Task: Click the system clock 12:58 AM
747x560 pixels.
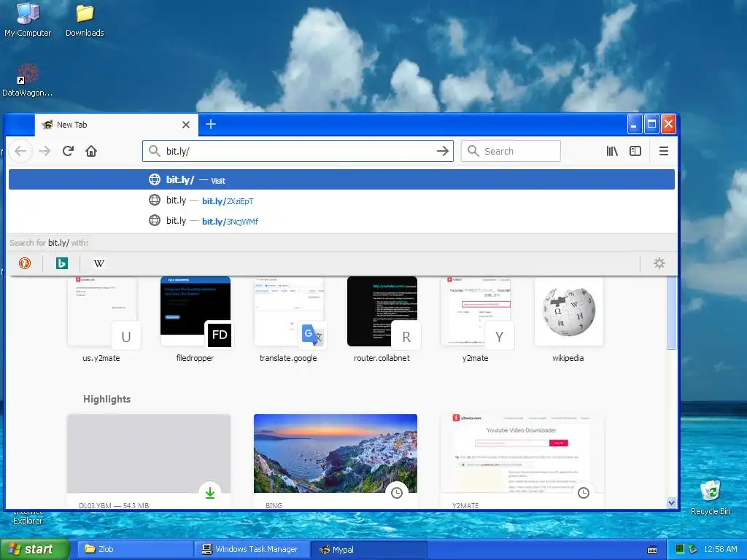Action: point(720,549)
